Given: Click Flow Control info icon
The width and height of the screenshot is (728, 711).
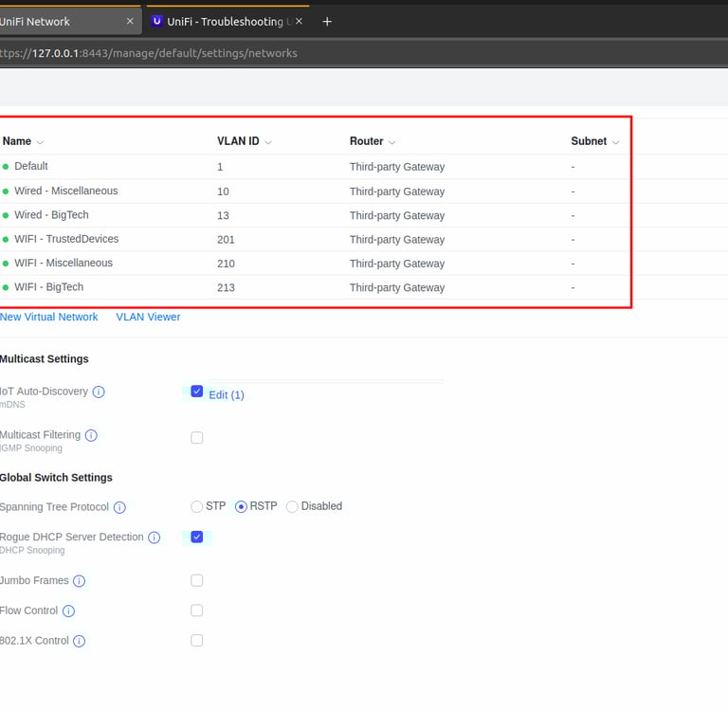Looking at the screenshot, I should 68,611.
